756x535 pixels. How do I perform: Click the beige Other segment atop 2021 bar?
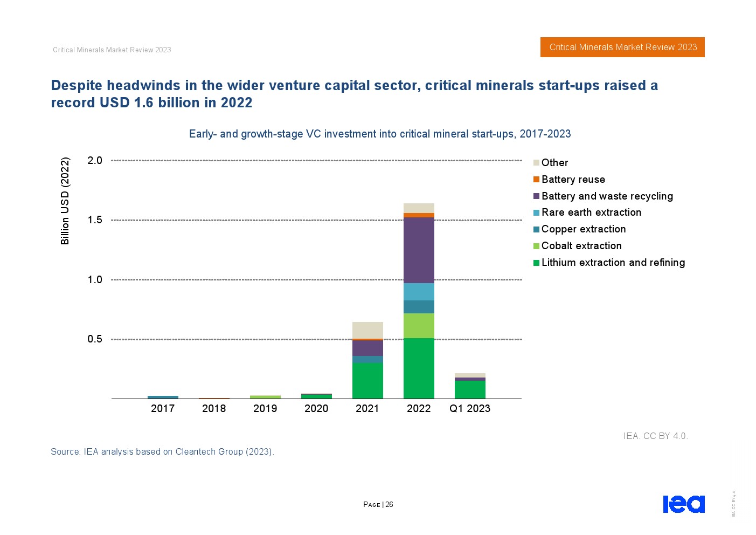coord(367,330)
